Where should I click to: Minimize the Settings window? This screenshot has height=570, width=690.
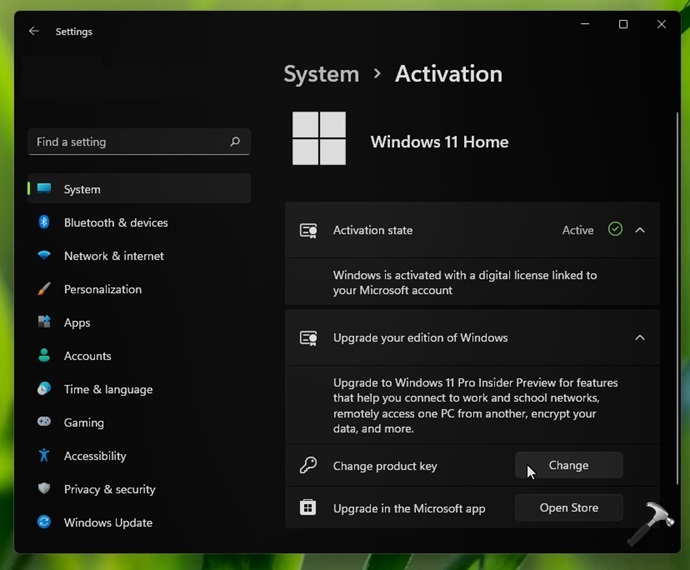coord(585,24)
